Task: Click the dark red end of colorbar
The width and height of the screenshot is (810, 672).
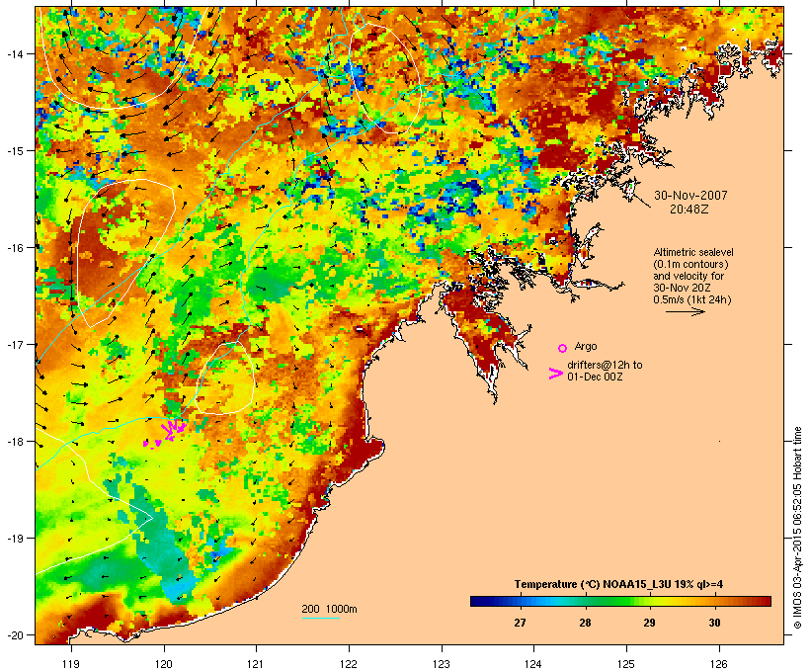Action: coord(765,601)
